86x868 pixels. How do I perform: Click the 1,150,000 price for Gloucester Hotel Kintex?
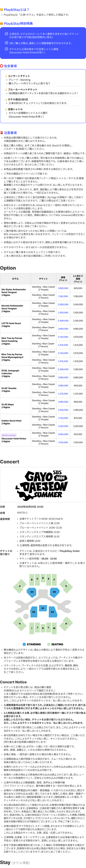63,442
